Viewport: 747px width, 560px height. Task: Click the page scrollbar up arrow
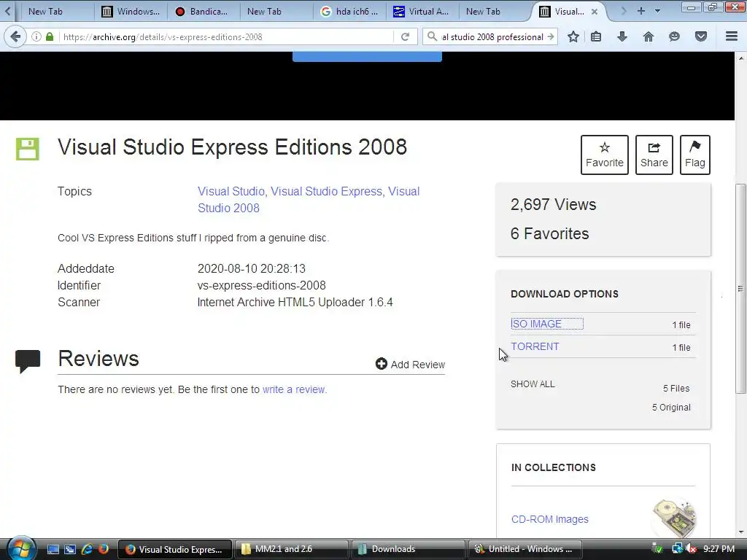click(x=741, y=58)
